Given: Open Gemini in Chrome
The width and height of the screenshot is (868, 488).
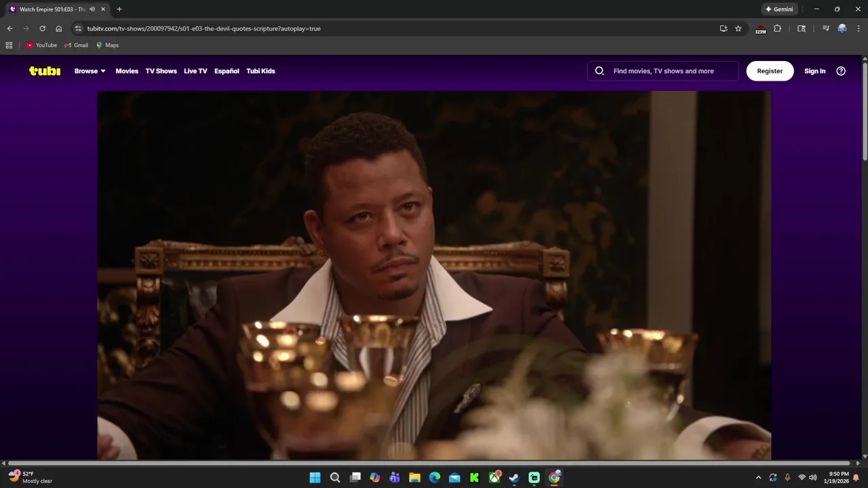Looking at the screenshot, I should tap(779, 9).
